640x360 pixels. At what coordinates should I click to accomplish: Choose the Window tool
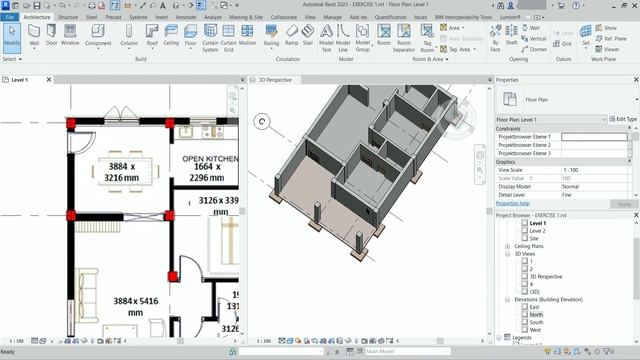point(70,35)
